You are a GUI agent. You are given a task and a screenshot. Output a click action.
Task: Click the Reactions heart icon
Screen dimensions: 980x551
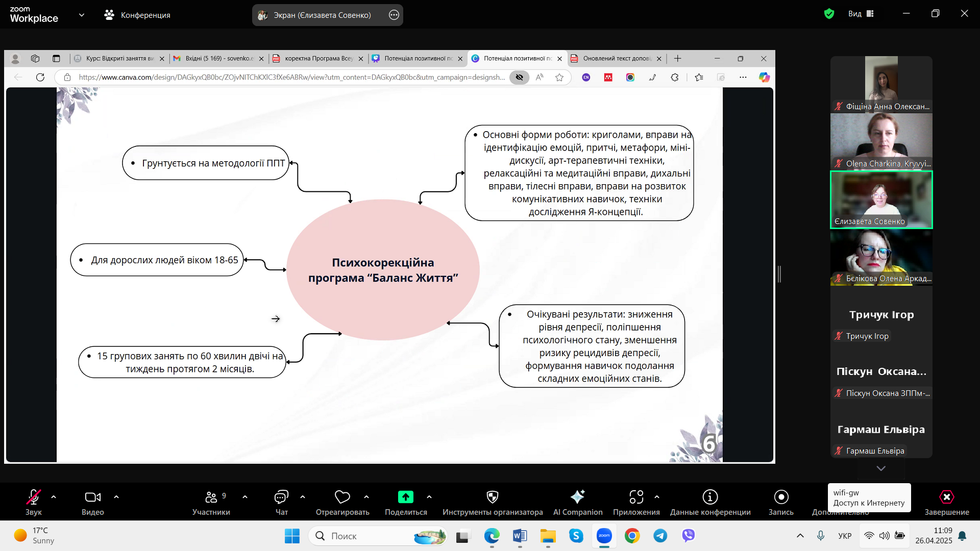[x=342, y=497]
